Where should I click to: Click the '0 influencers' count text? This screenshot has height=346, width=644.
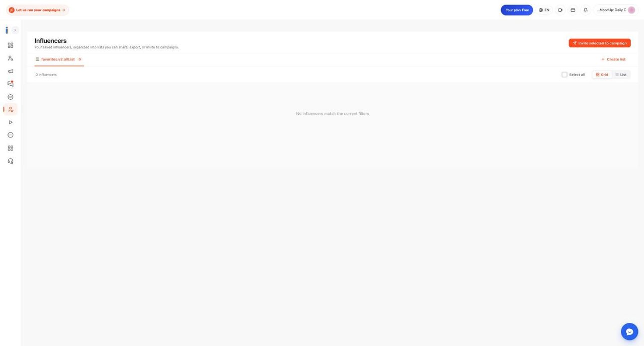click(46, 75)
